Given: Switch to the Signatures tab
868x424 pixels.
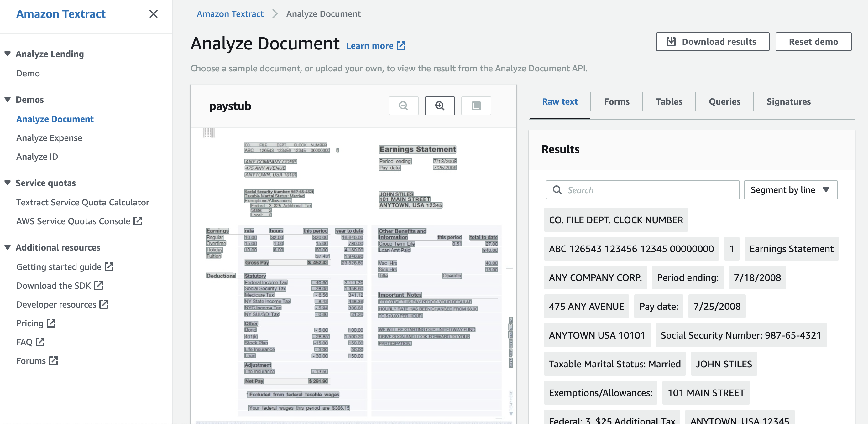Looking at the screenshot, I should tap(788, 102).
